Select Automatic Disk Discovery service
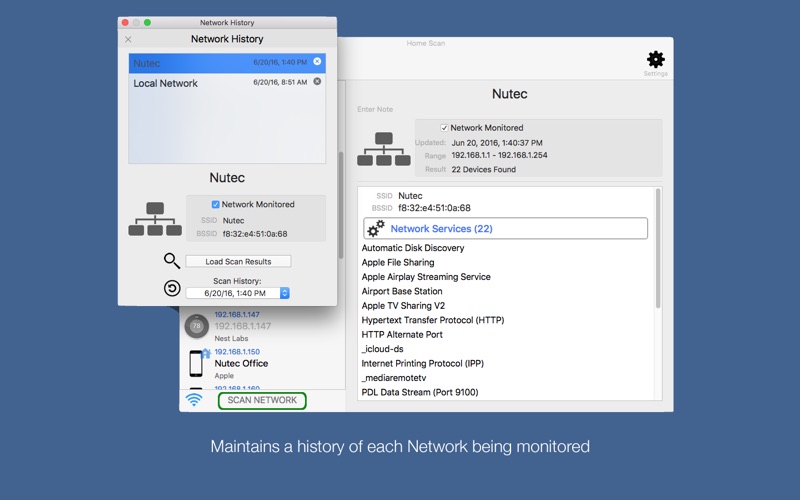 pyautogui.click(x=413, y=248)
